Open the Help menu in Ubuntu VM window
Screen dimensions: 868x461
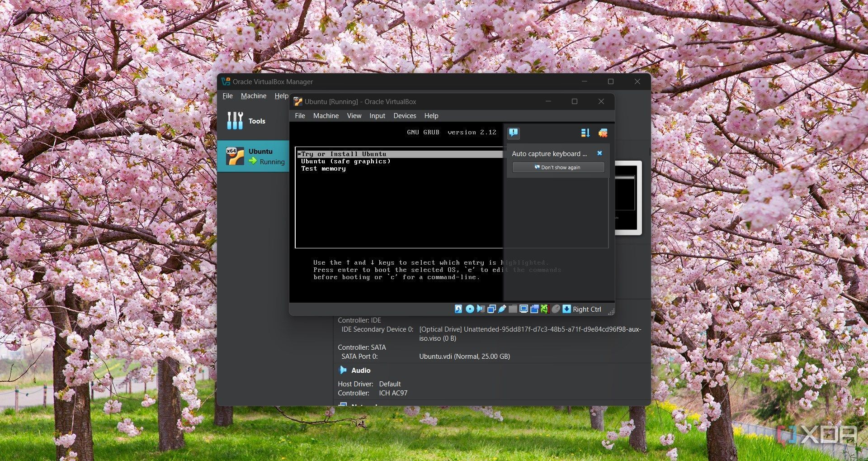click(x=431, y=116)
